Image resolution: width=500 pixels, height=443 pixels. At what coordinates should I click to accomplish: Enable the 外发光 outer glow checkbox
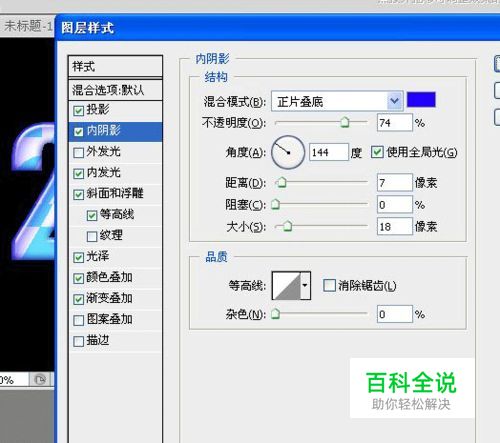(78, 153)
